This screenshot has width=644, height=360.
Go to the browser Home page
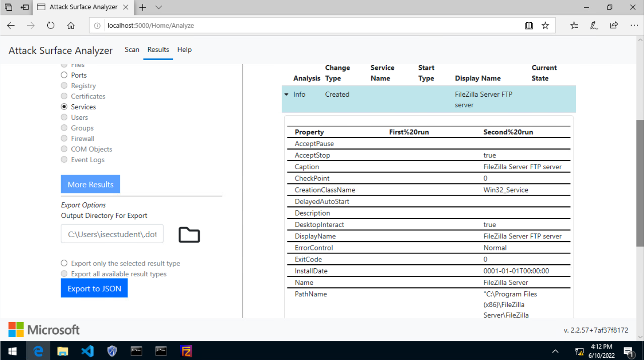click(x=71, y=25)
